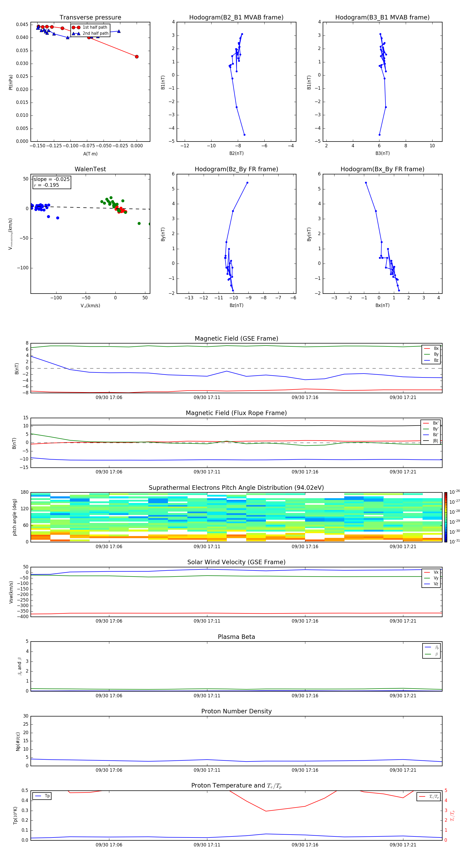Click the Bx entry in GSE magnetic field legend
The height and width of the screenshot is (868, 473).
(x=431, y=349)
